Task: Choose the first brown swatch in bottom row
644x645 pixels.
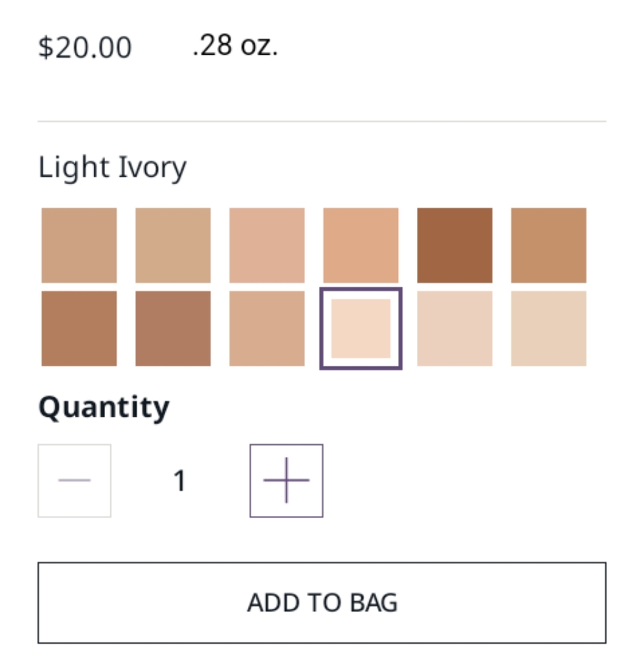Action: [x=79, y=329]
